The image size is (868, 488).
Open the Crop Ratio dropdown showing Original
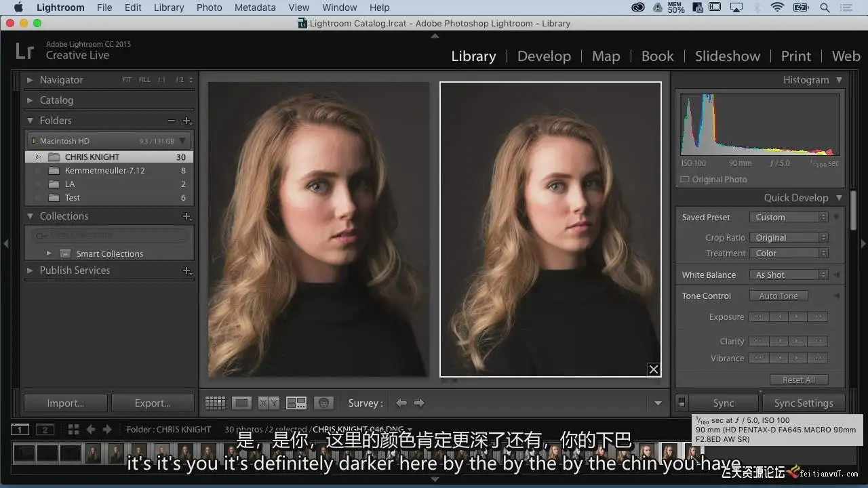tap(789, 238)
